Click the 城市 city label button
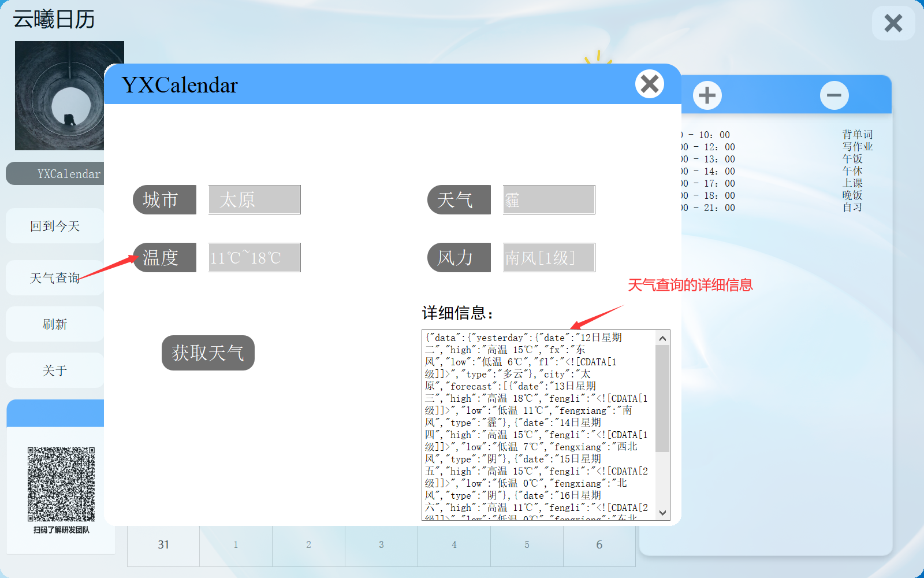 coord(165,199)
